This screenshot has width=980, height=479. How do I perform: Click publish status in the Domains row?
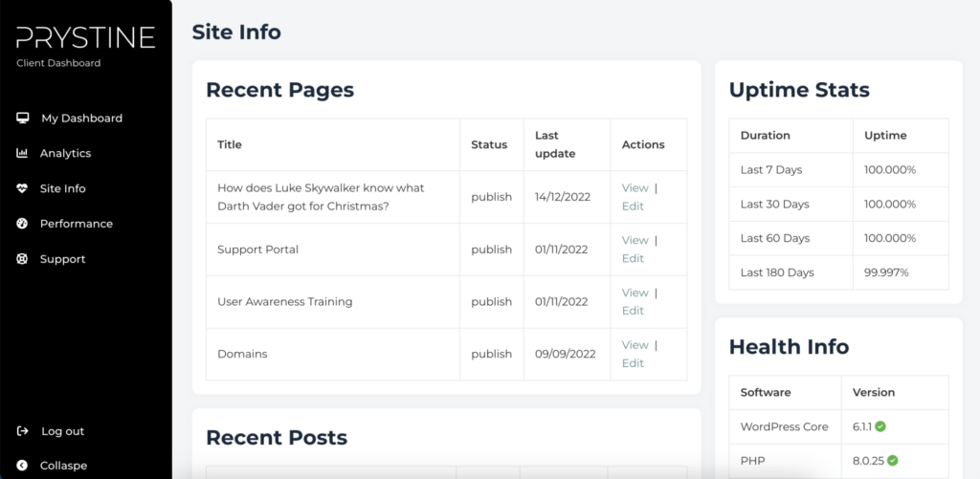(x=491, y=354)
